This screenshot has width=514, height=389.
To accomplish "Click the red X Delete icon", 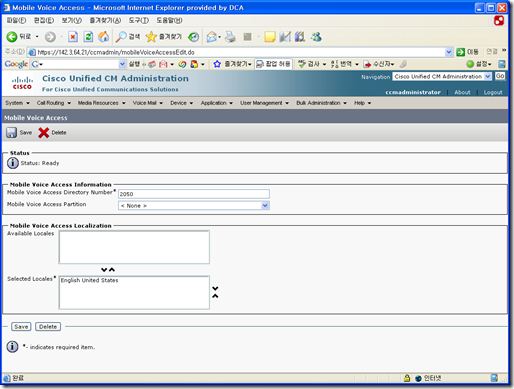I will [x=43, y=132].
